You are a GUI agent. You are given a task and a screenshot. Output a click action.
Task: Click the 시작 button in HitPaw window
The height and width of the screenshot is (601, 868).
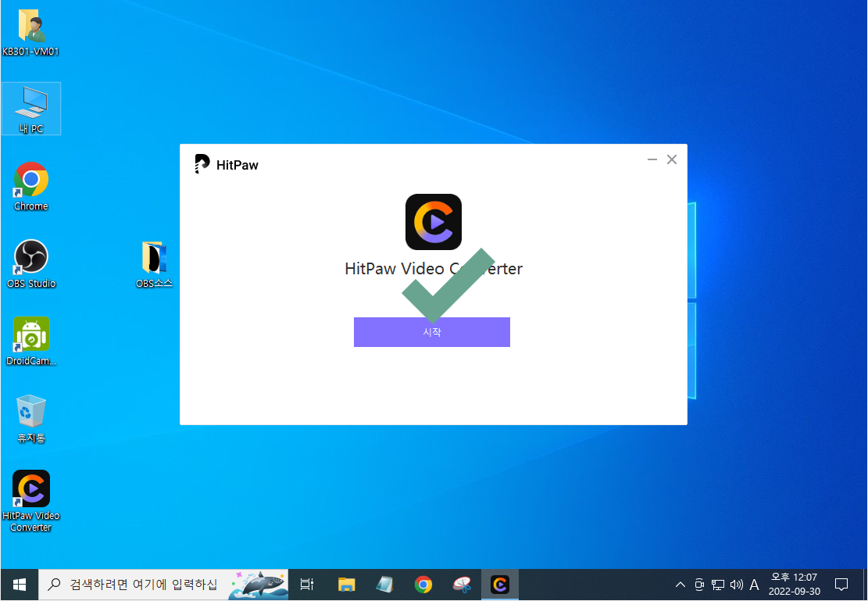[x=432, y=332]
